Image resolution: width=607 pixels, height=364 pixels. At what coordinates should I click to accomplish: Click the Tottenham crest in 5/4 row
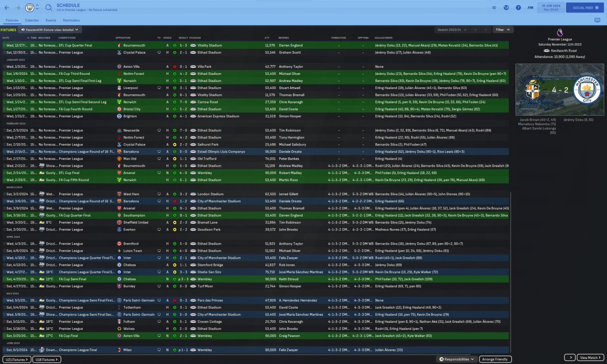(119, 308)
